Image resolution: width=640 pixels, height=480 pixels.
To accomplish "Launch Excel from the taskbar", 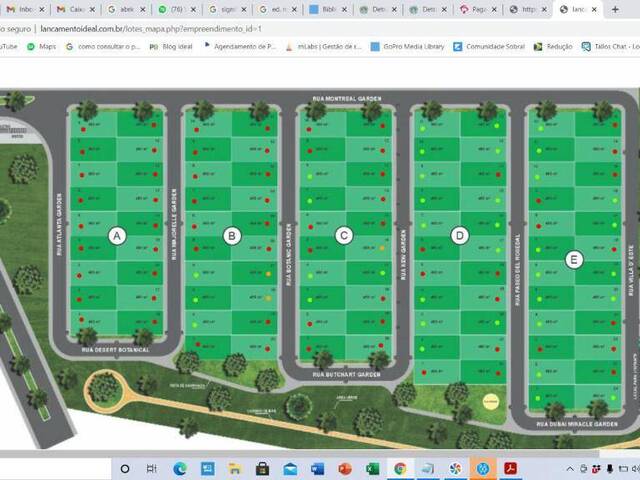I will [372, 469].
